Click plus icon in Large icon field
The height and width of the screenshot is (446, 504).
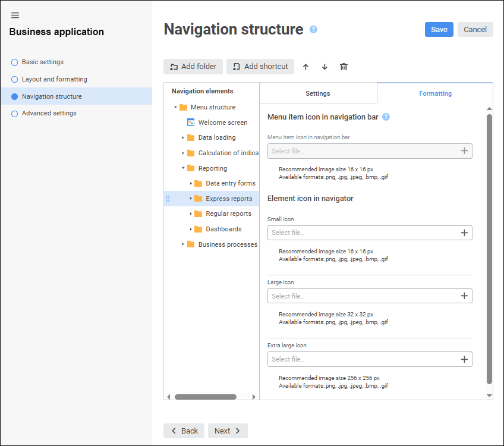click(464, 296)
